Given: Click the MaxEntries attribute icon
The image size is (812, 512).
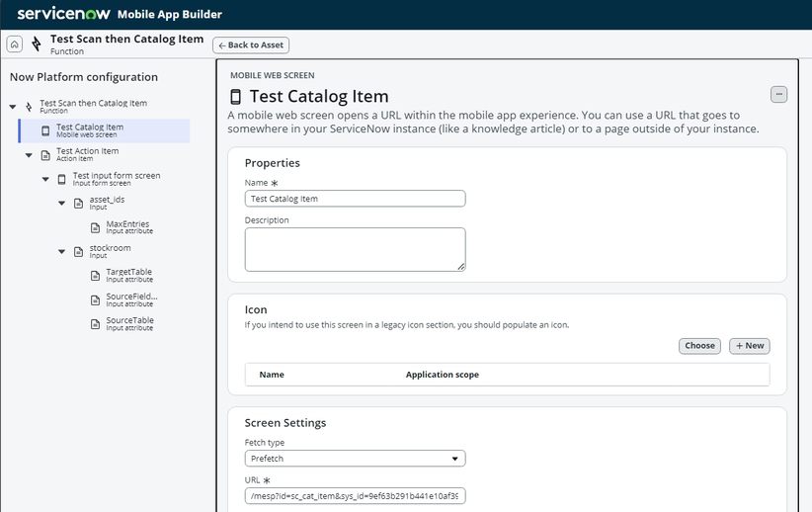Looking at the screenshot, I should coord(95,227).
